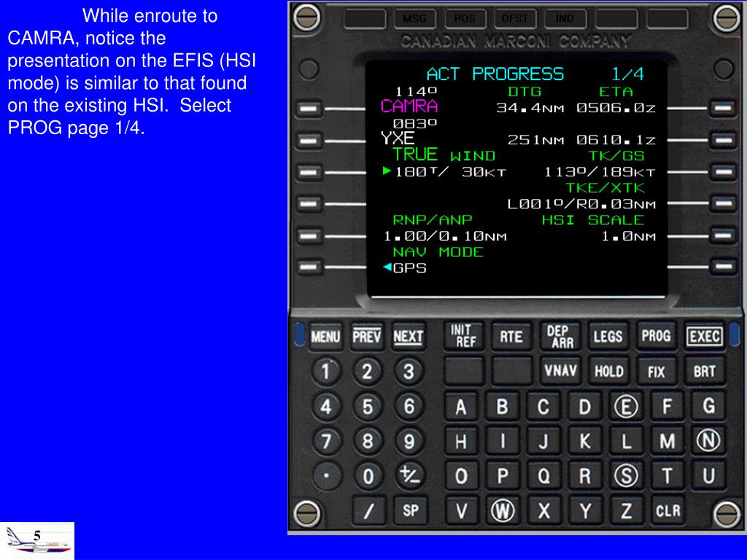This screenshot has width=747, height=560.
Task: Click letter key B
Action: pyautogui.click(x=502, y=406)
